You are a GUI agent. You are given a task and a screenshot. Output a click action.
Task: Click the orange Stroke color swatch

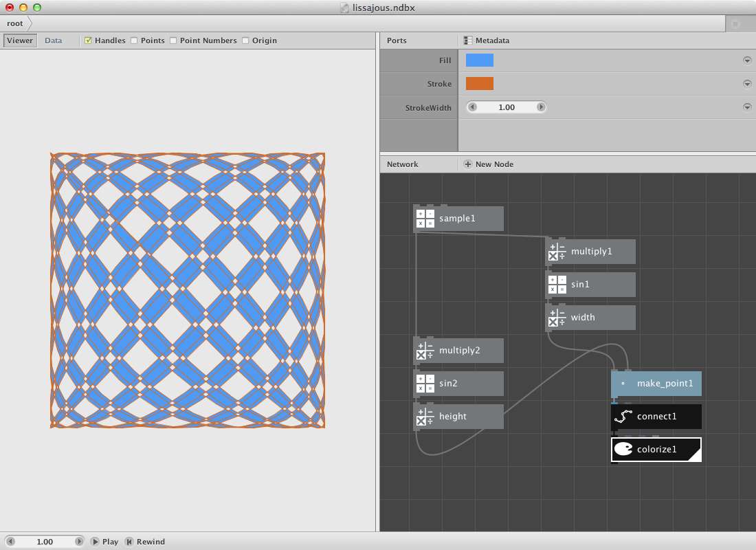point(480,83)
